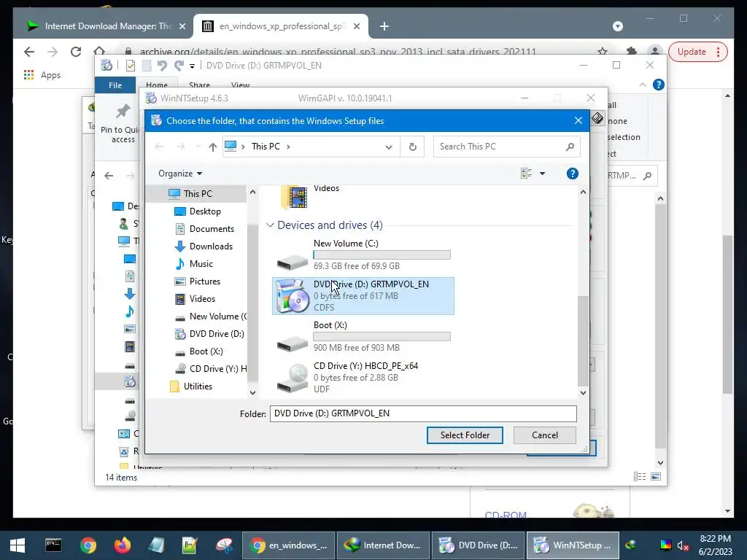Switch to Share tab in Explorer
This screenshot has width=747, height=560.
(199, 85)
